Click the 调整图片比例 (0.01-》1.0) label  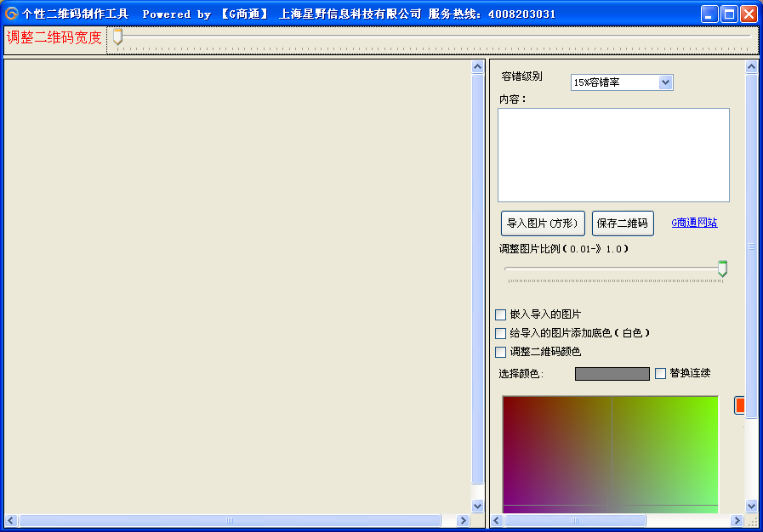point(563,249)
